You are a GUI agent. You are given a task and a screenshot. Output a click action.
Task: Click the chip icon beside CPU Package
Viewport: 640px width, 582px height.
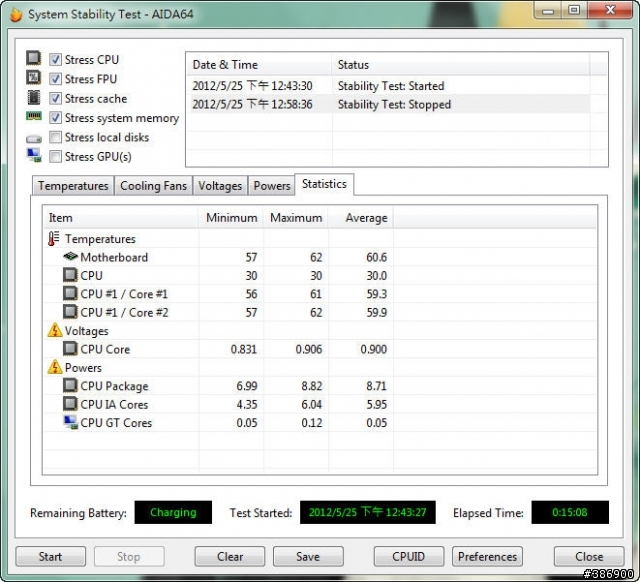pyautogui.click(x=70, y=385)
